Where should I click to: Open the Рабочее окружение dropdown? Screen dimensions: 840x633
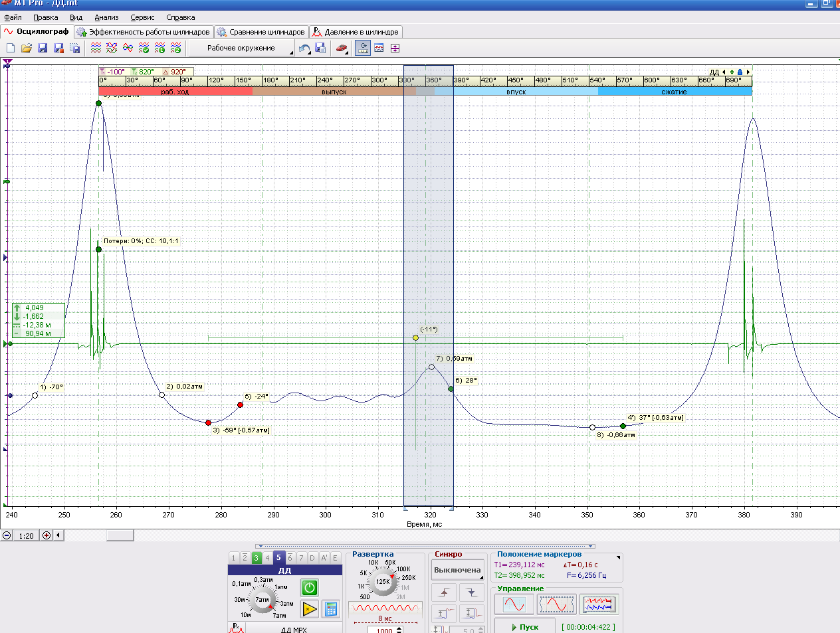click(241, 48)
